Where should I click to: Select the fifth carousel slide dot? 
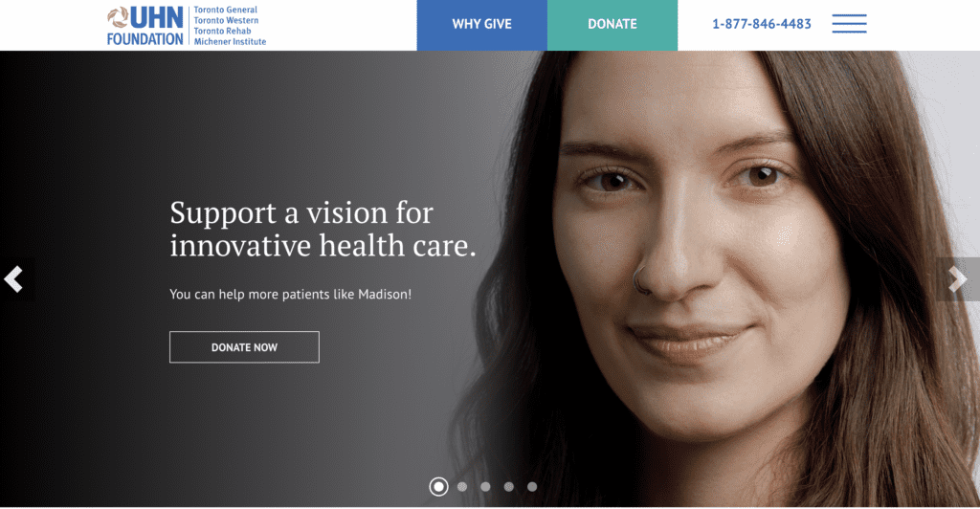[x=532, y=487]
